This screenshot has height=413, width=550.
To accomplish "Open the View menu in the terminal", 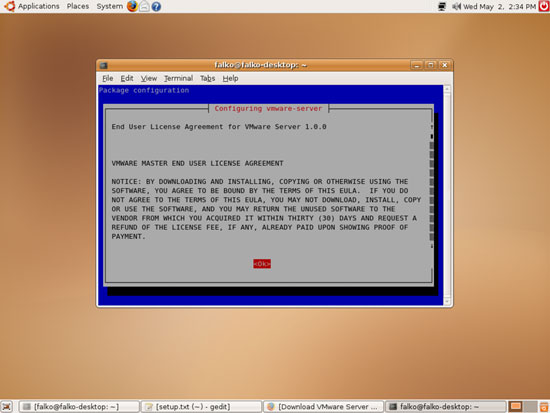I will tap(149, 78).
